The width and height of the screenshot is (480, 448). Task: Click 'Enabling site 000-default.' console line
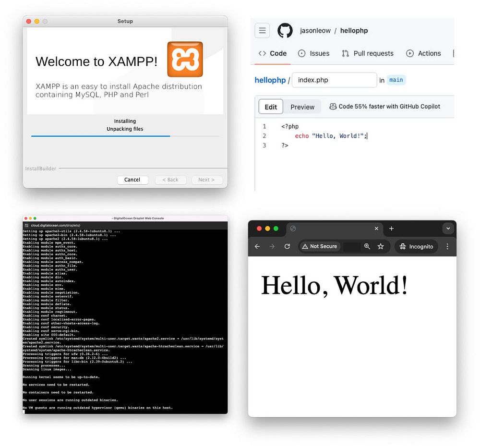click(x=49, y=335)
